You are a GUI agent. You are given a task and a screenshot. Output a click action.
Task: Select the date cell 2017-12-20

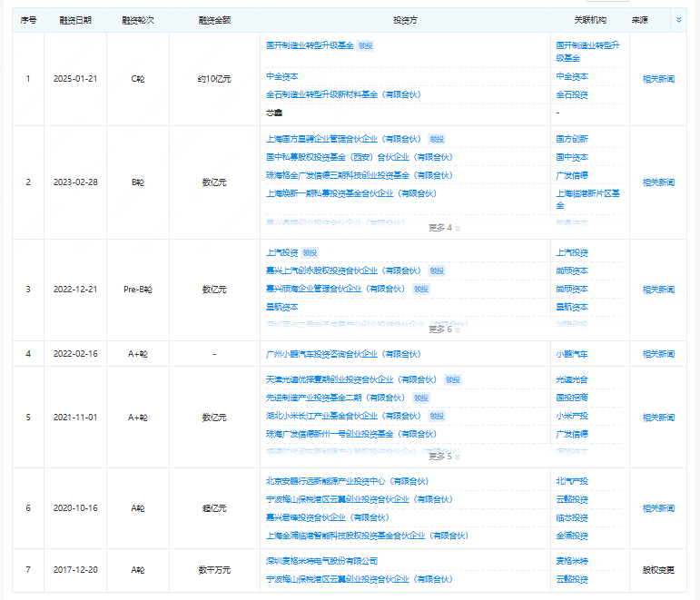pos(75,570)
